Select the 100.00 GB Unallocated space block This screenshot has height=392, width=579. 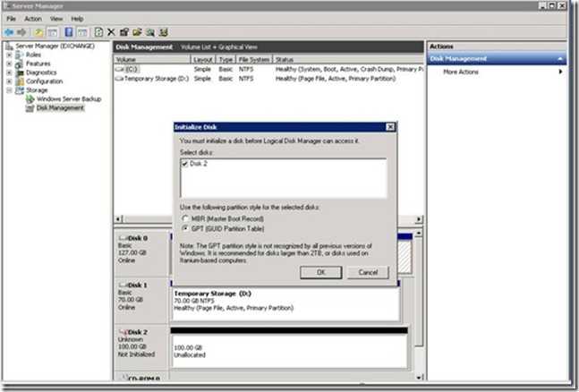[x=289, y=351]
